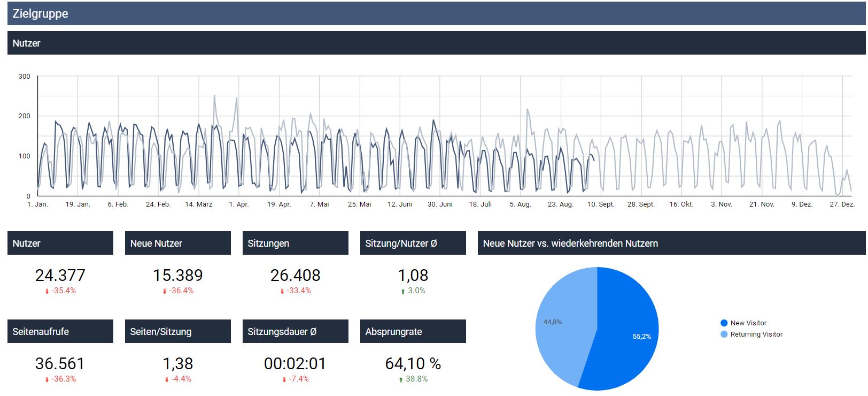Select the Returning Visitor legend label

[756, 334]
